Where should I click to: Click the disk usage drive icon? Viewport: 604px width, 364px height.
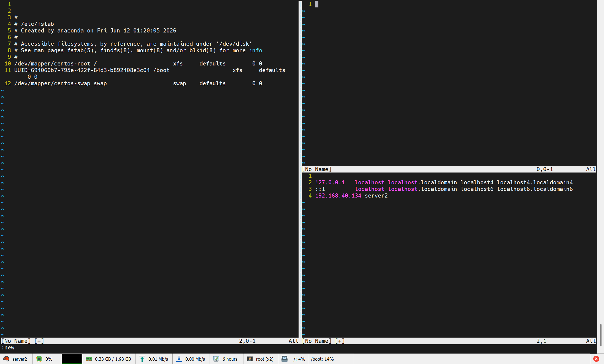click(285, 359)
